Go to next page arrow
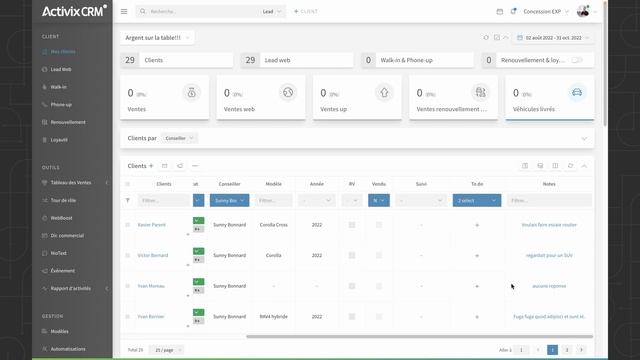640x360 pixels. pyautogui.click(x=581, y=350)
